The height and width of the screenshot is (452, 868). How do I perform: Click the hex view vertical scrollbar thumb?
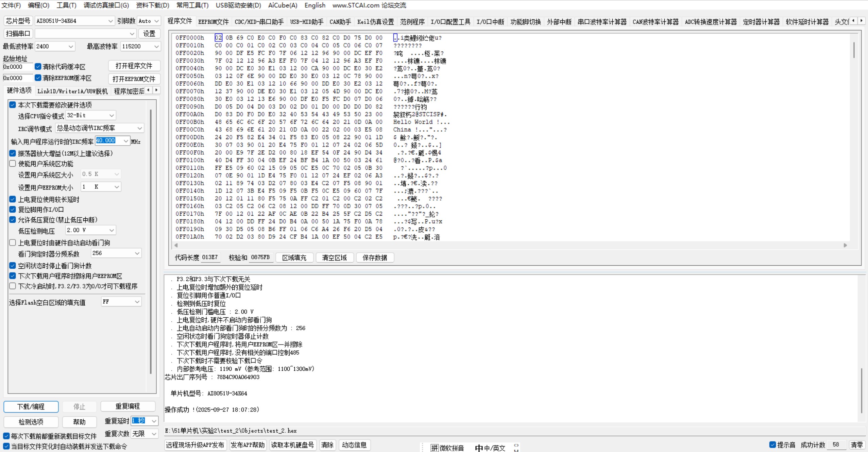click(854, 50)
